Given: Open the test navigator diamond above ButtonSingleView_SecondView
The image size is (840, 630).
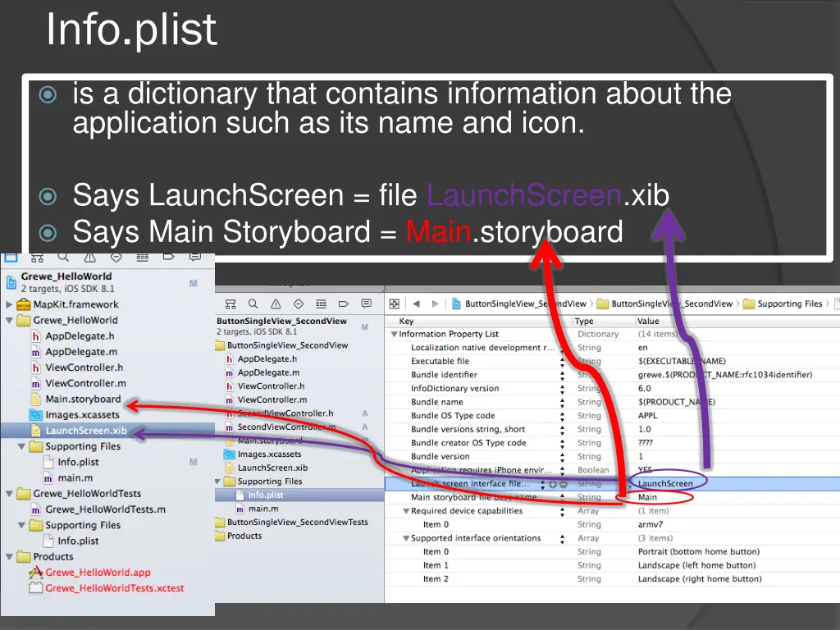Looking at the screenshot, I should [299, 304].
